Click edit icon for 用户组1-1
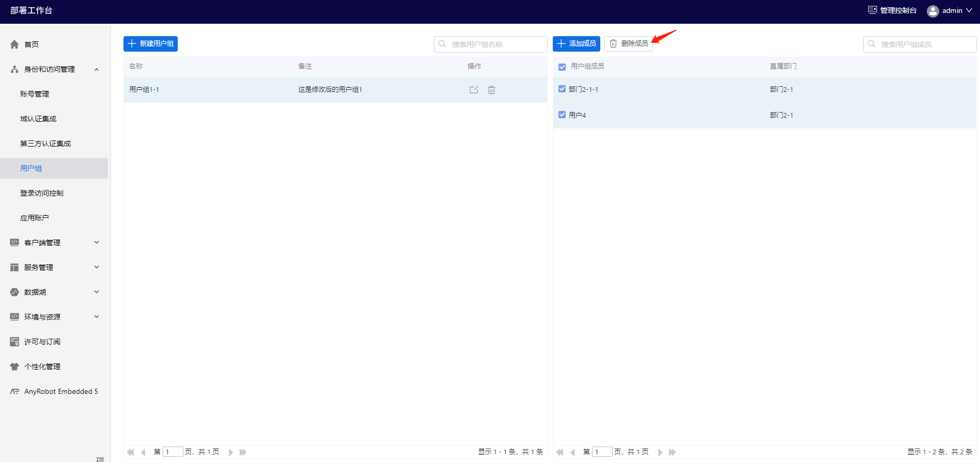 click(x=474, y=90)
